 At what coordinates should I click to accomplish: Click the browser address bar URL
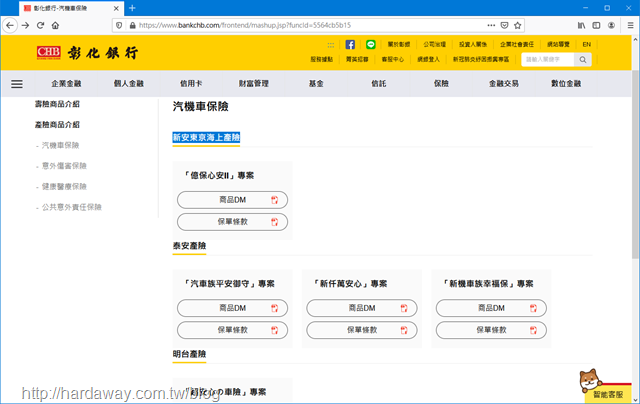pos(245,25)
